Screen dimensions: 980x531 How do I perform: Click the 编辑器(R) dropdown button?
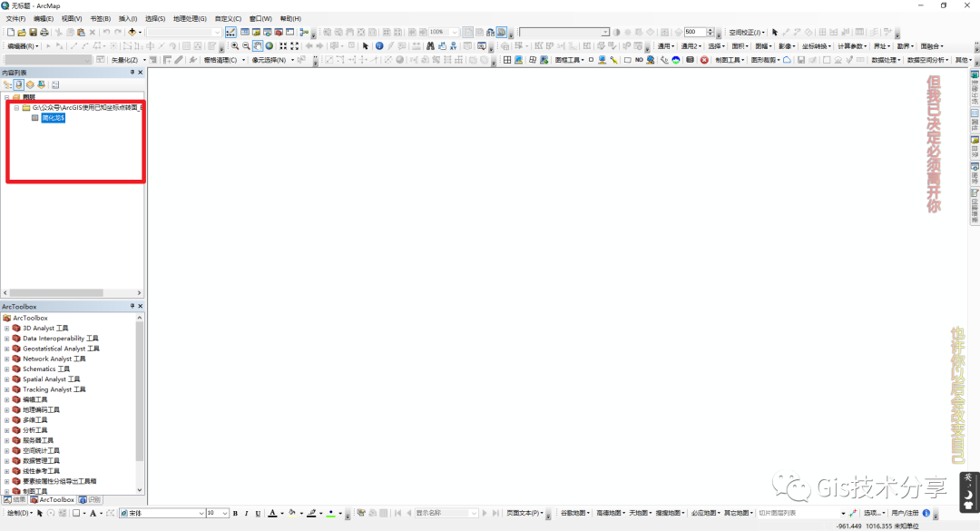(23, 46)
